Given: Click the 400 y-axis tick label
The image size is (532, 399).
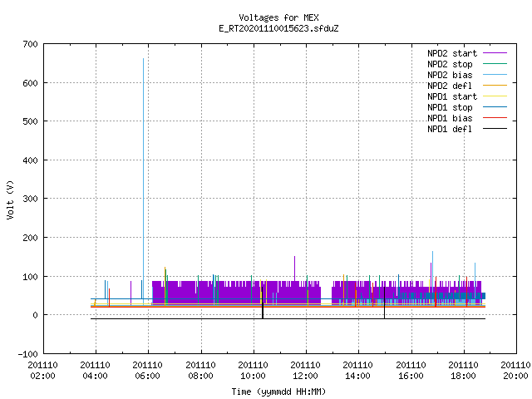Looking at the screenshot, I should (x=30, y=160).
